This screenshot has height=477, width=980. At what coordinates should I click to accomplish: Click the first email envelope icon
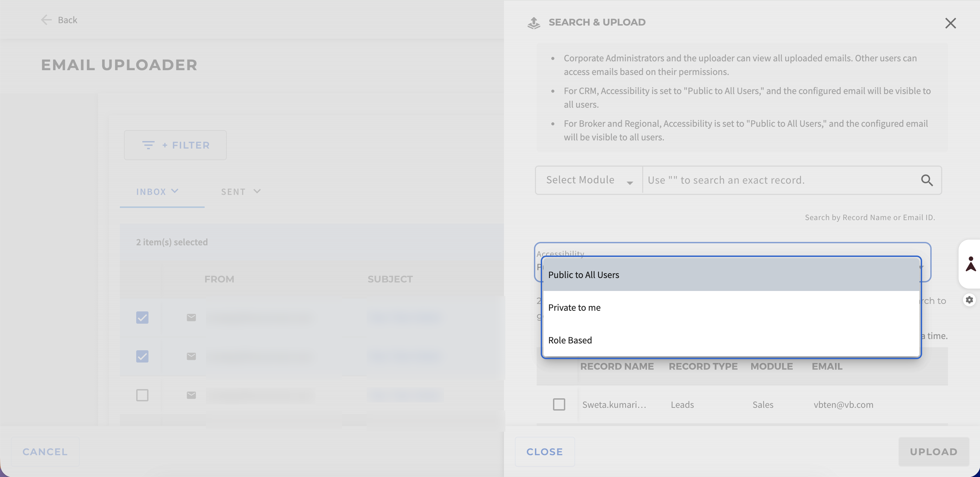tap(191, 318)
